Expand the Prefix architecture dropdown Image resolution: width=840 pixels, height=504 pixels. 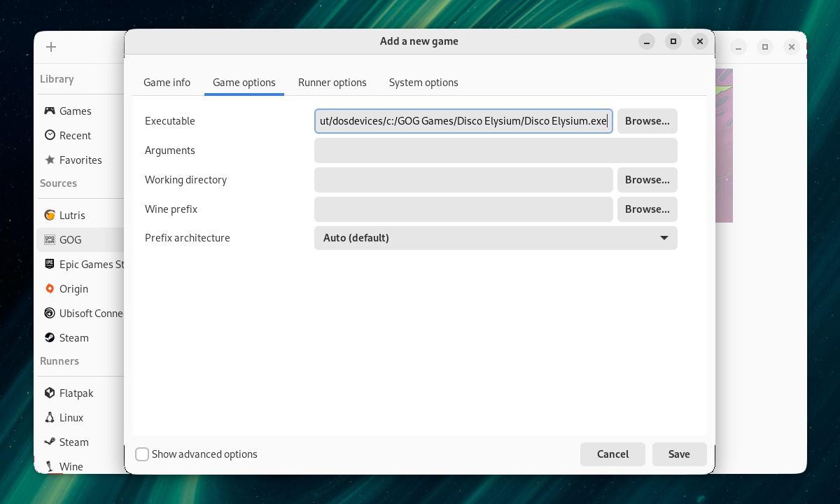496,238
